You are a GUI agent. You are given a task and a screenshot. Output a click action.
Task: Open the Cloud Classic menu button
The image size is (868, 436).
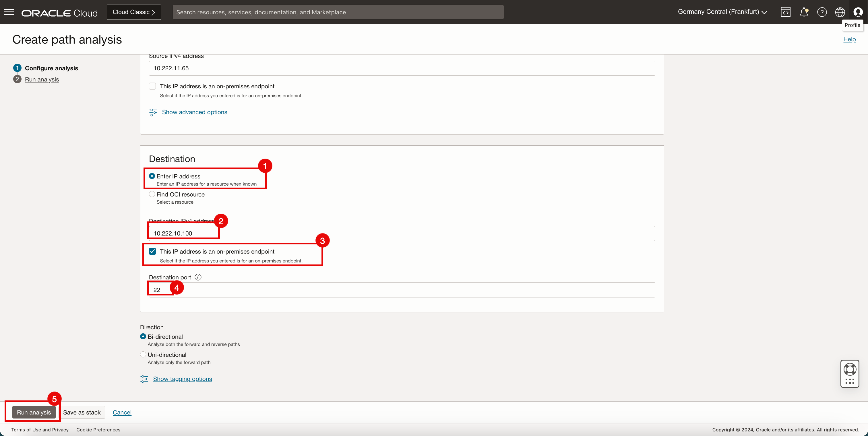[x=134, y=12]
